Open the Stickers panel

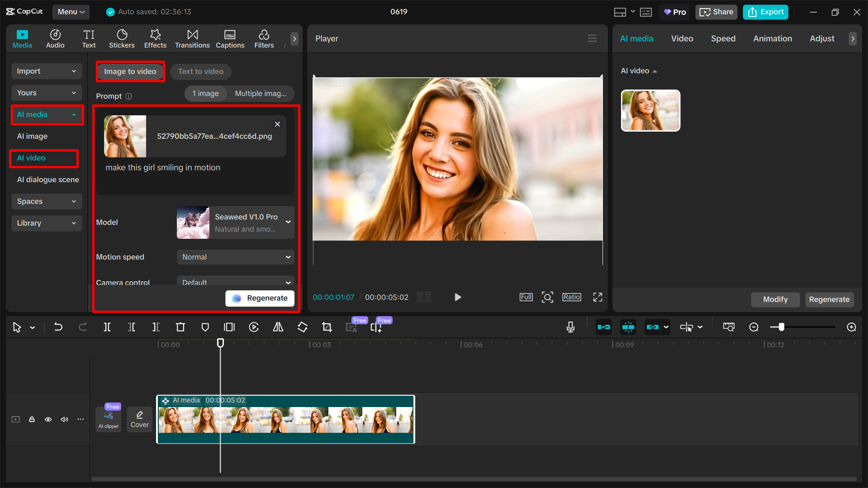pos(122,39)
